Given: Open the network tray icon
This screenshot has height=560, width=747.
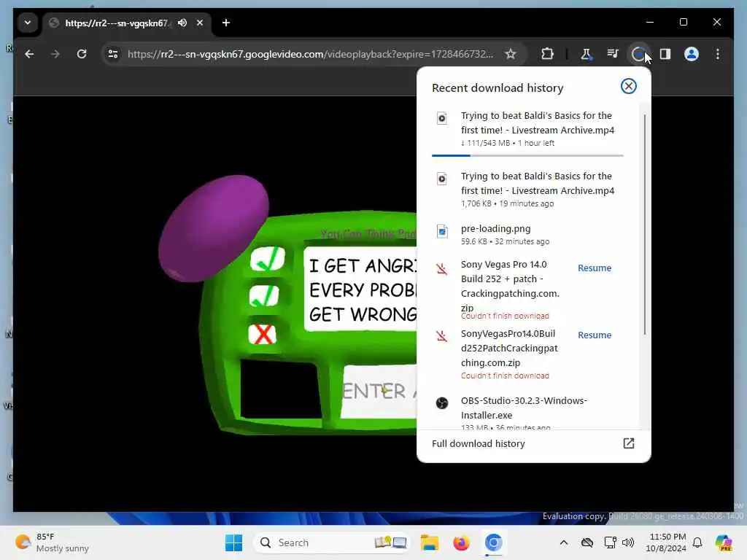Looking at the screenshot, I should click(x=610, y=542).
